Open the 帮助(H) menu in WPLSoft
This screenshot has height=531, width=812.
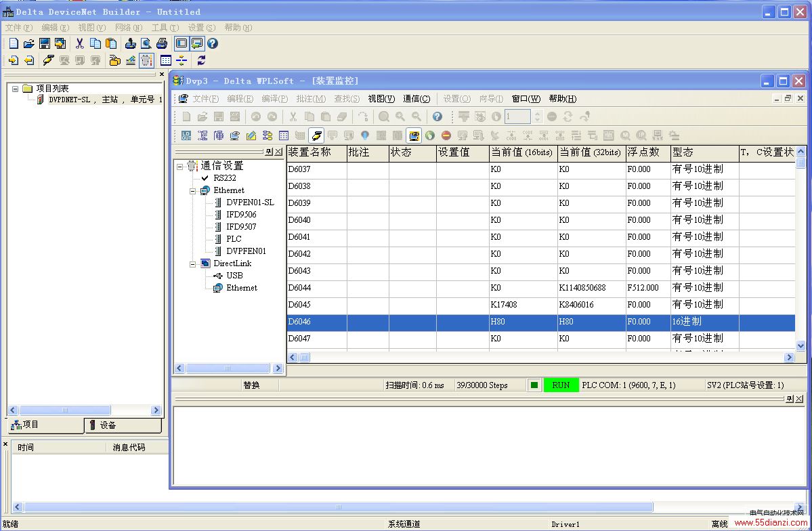coord(562,98)
